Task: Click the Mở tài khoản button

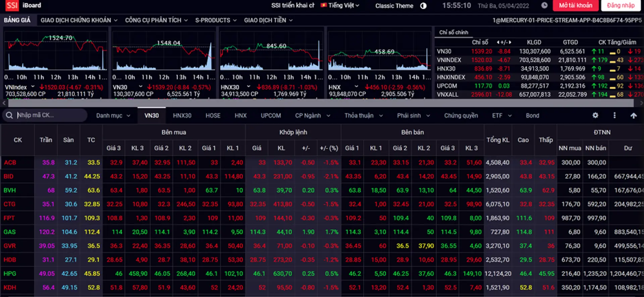Action: [x=576, y=5]
